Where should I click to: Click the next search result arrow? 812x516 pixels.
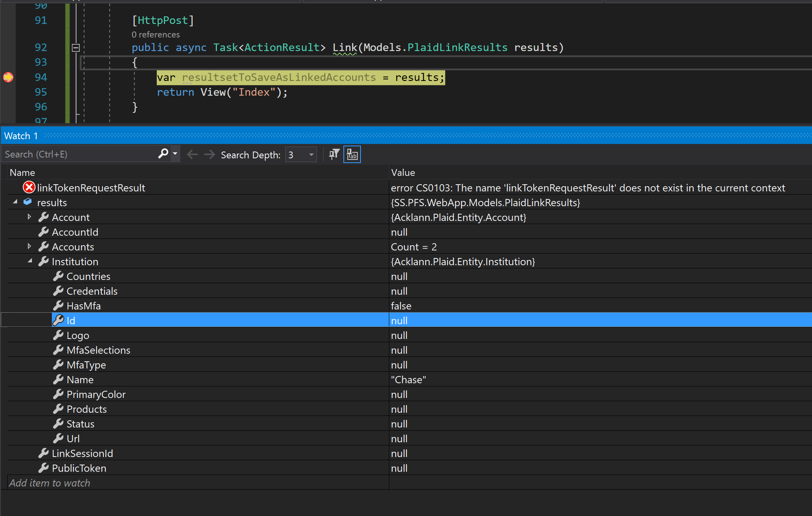(x=209, y=154)
